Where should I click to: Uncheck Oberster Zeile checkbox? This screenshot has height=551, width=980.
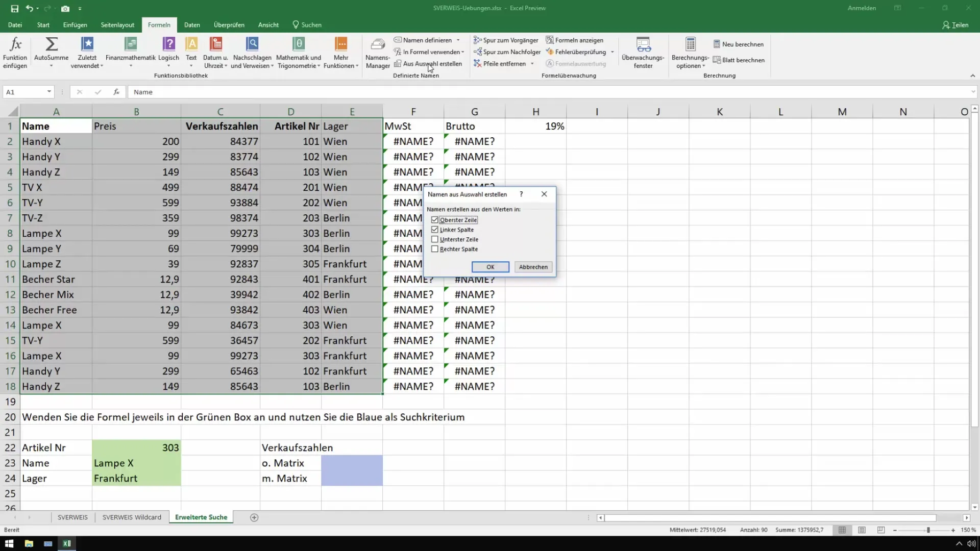click(x=435, y=220)
